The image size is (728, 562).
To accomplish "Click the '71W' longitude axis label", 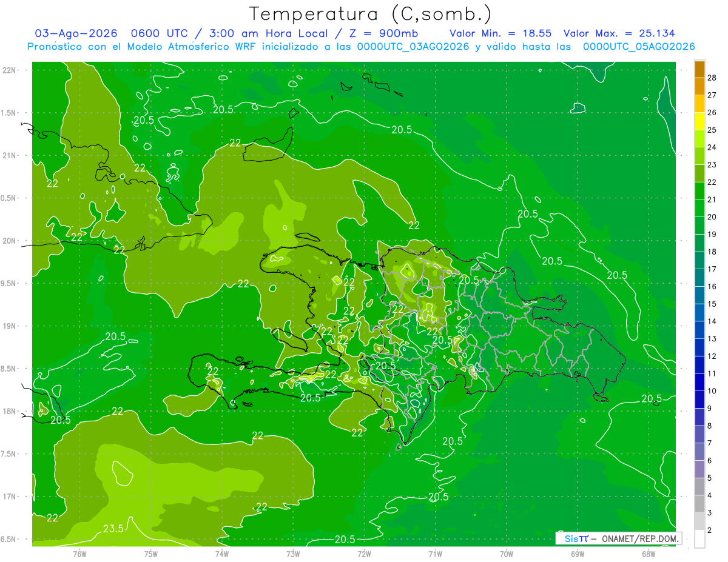I will pos(435,554).
